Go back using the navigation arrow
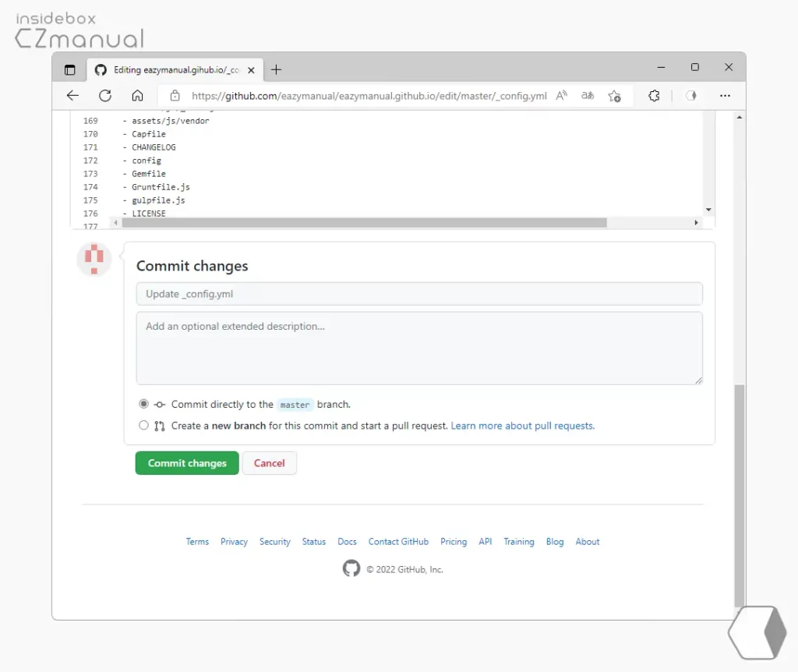The image size is (798, 672). [72, 95]
